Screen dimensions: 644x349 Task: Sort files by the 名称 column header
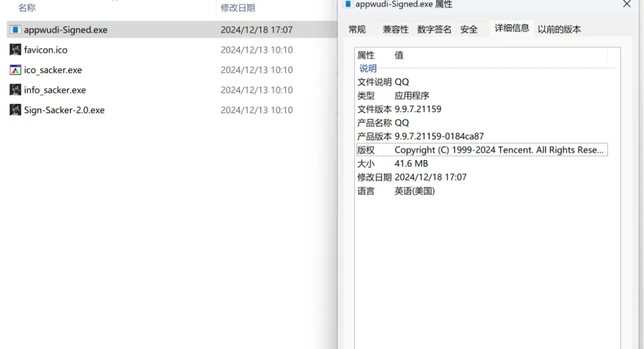[x=27, y=8]
